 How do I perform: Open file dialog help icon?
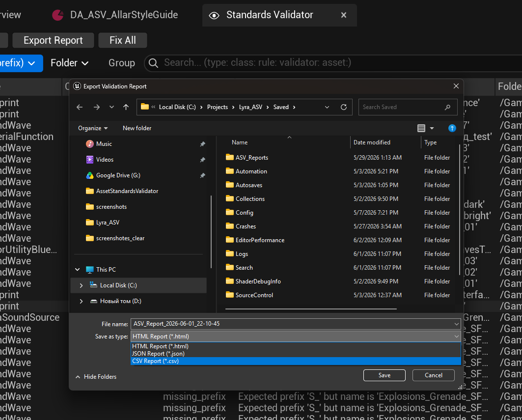(452, 128)
